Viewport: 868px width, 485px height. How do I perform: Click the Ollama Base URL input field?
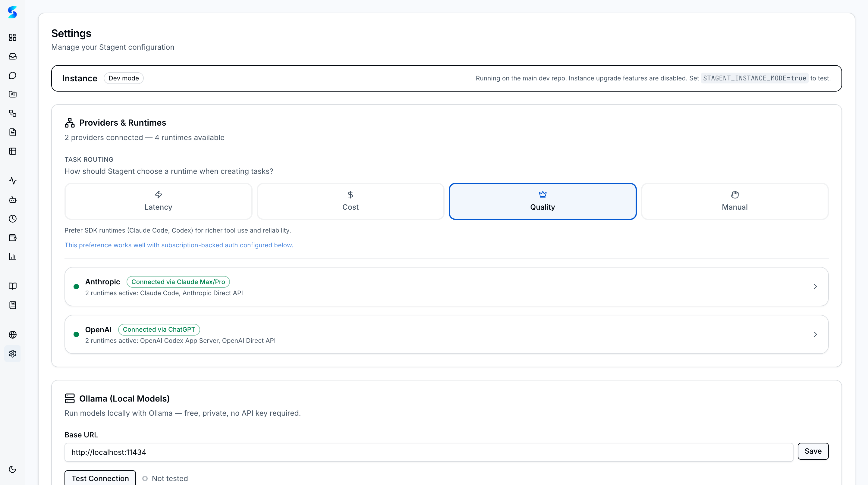(428, 452)
